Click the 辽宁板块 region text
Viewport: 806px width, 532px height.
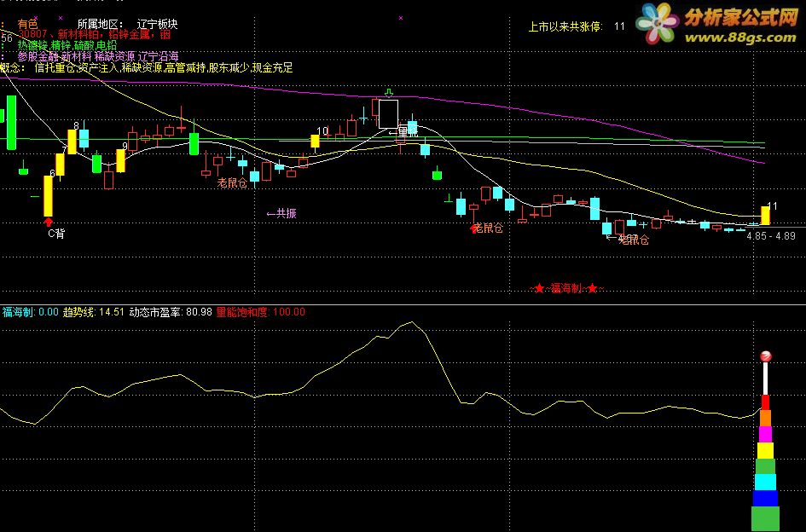[157, 24]
